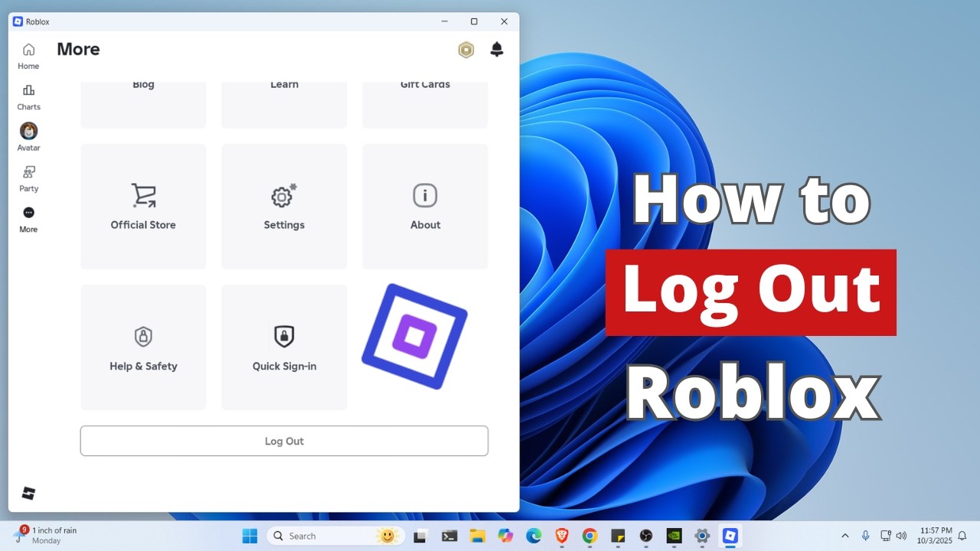Viewport: 980px width, 551px height.
Task: Open the Official Store tile
Action: 143,207
